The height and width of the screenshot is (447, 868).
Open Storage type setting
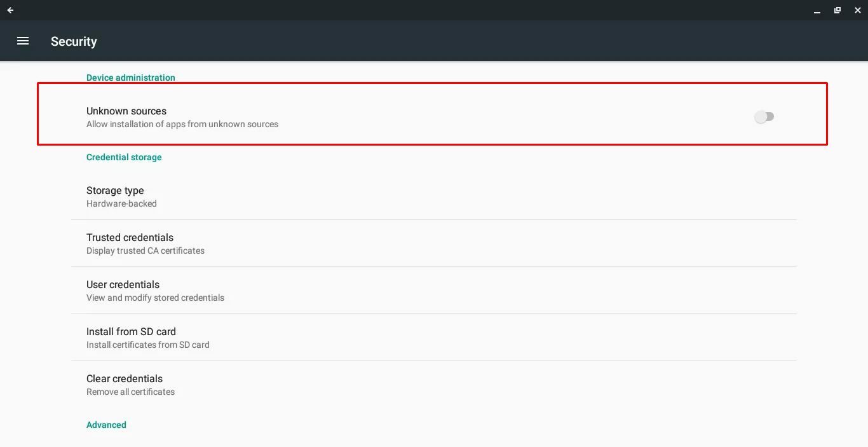point(433,196)
